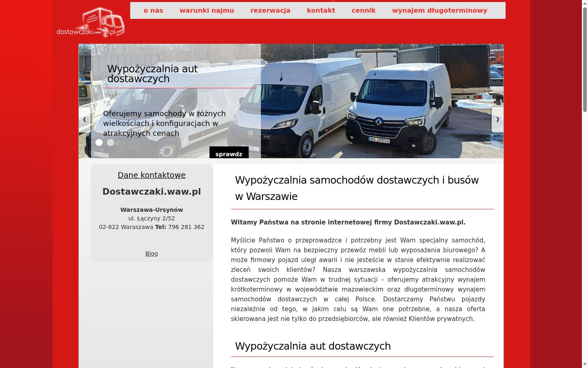Go to 'warunki najmu' page

[x=207, y=11]
